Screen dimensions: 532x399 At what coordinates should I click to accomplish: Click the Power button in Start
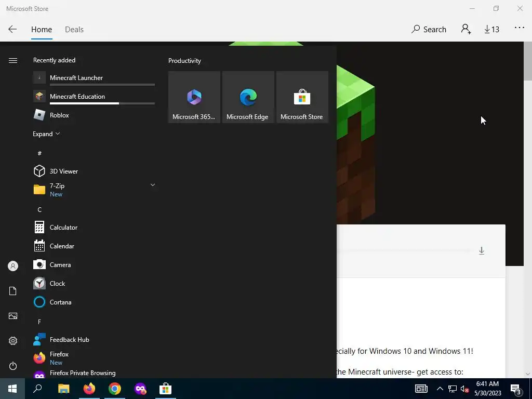coord(13,366)
